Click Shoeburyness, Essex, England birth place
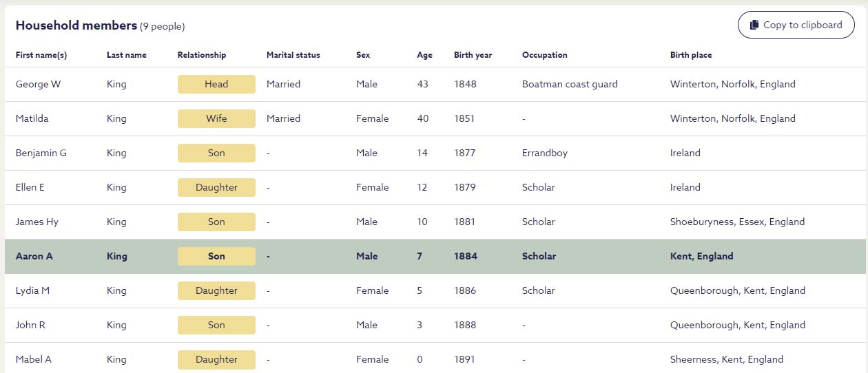Image resolution: width=868 pixels, height=373 pixels. click(737, 222)
